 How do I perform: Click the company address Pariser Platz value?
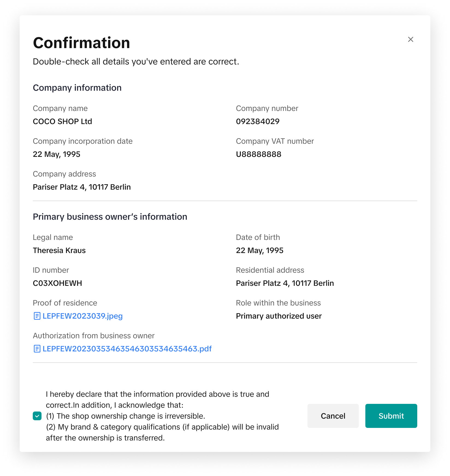pos(82,187)
